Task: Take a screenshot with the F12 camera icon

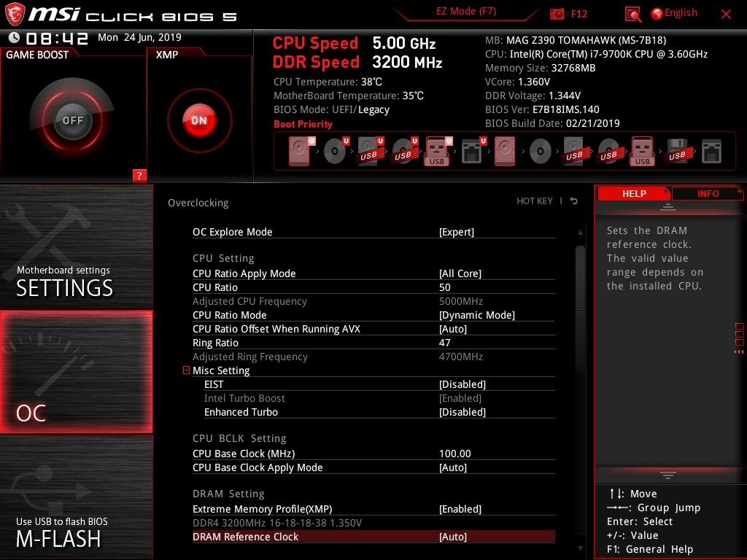Action: click(557, 14)
